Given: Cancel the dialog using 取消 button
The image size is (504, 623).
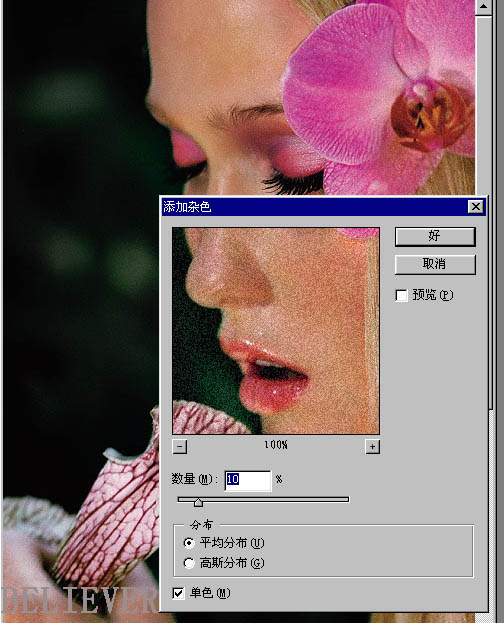Looking at the screenshot, I should (435, 264).
